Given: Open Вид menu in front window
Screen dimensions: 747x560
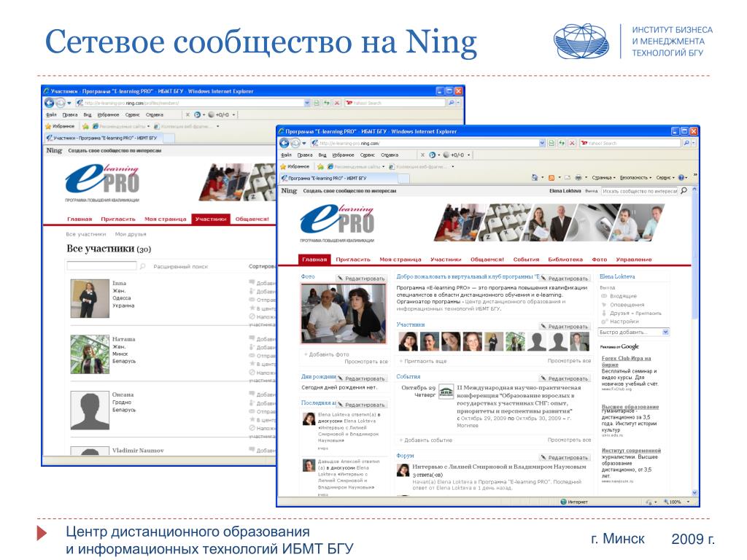Looking at the screenshot, I should point(322,155).
